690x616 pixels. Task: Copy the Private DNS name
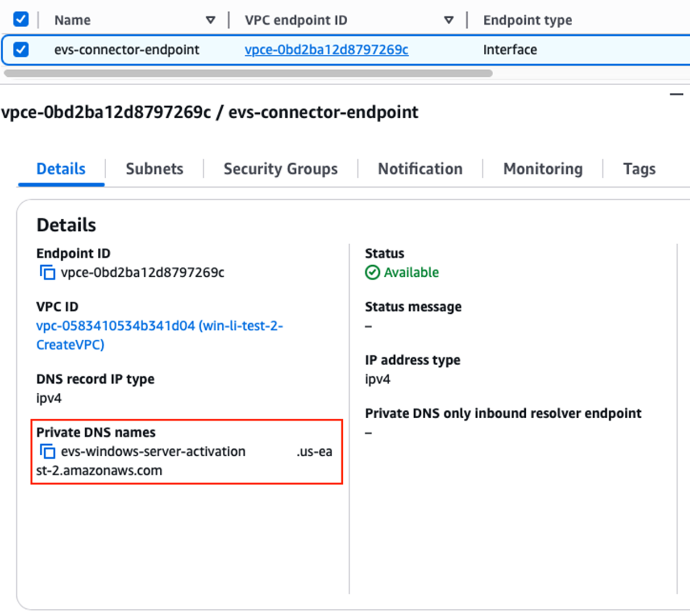pos(48,452)
